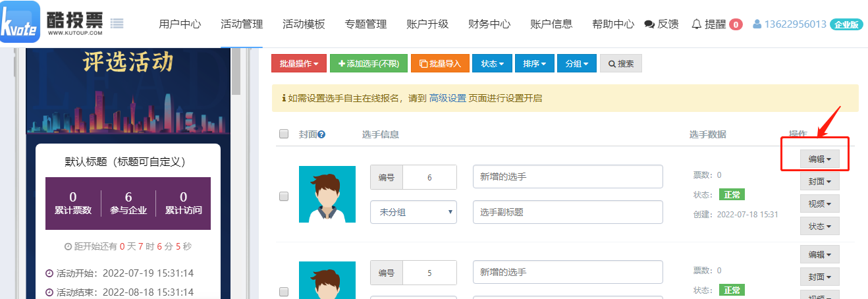Image resolution: width=868 pixels, height=299 pixels.
Task: Click the 搜索 button
Action: [621, 63]
